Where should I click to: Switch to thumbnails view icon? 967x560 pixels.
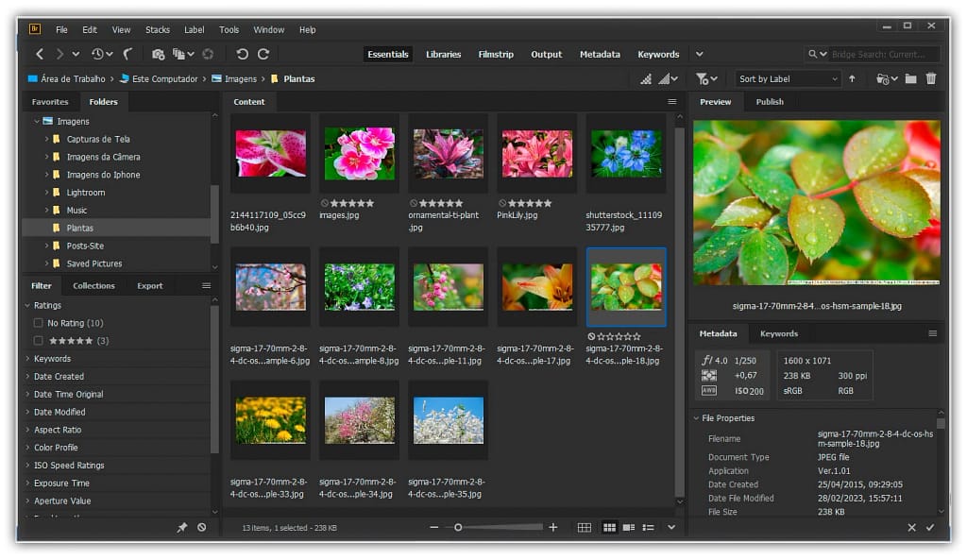(609, 527)
